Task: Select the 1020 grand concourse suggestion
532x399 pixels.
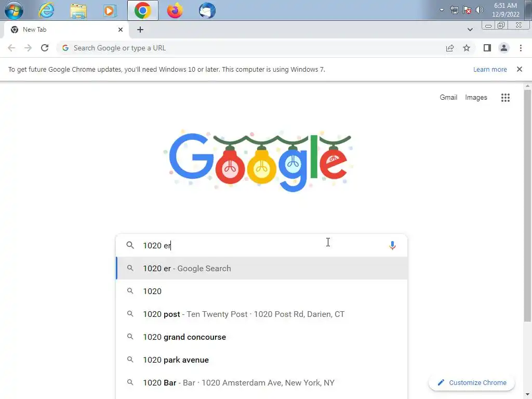Action: click(262, 337)
